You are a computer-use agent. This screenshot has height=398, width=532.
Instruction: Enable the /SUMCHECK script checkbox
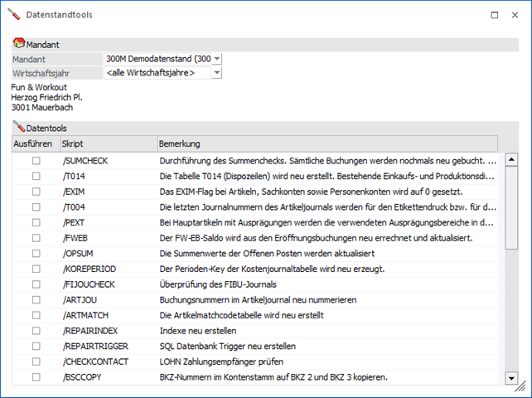[x=36, y=161]
